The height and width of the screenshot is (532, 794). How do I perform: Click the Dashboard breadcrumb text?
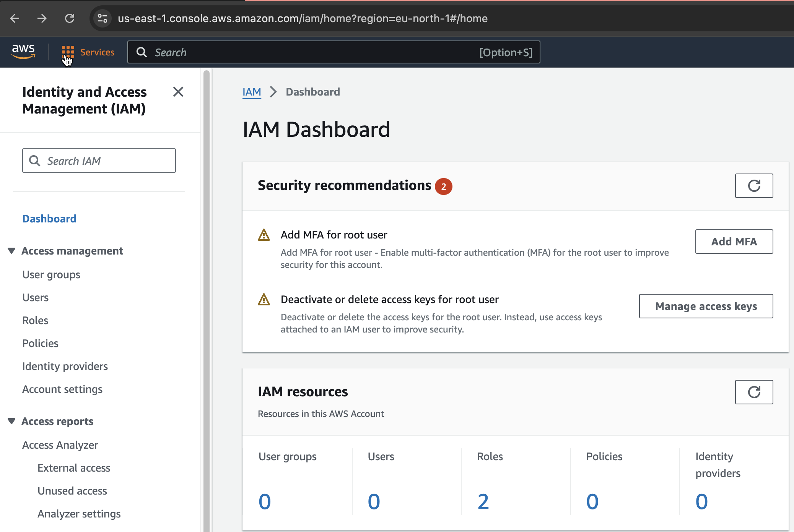click(x=313, y=92)
